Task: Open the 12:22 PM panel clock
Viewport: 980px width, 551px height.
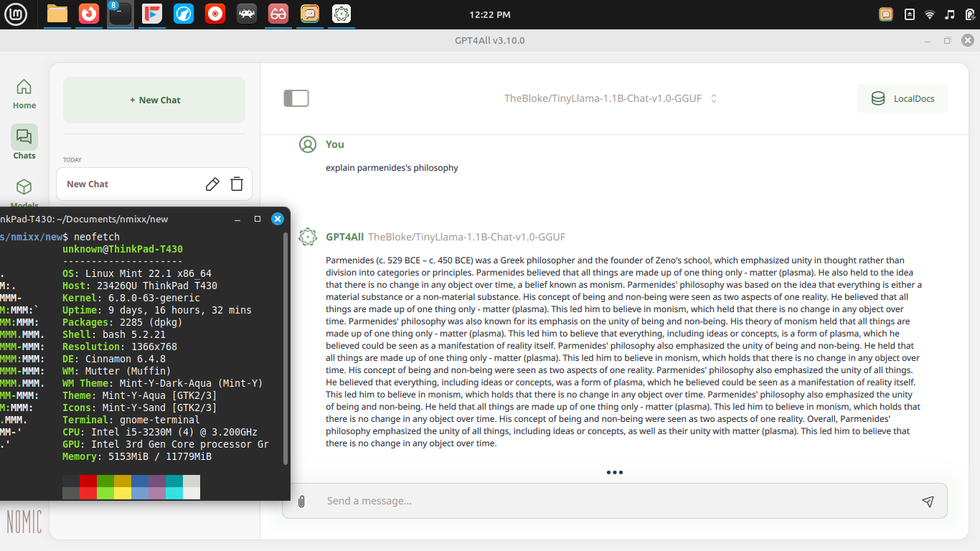Action: 490,14
